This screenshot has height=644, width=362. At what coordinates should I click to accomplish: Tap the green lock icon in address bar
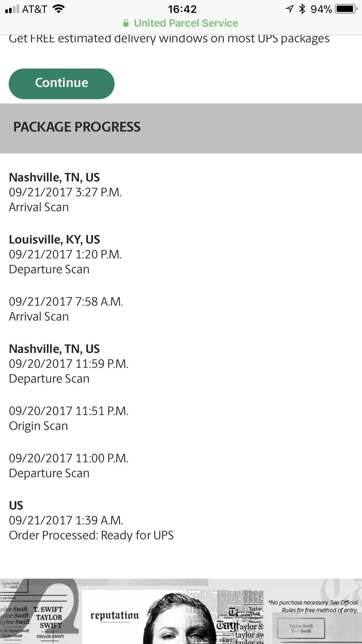[x=126, y=23]
